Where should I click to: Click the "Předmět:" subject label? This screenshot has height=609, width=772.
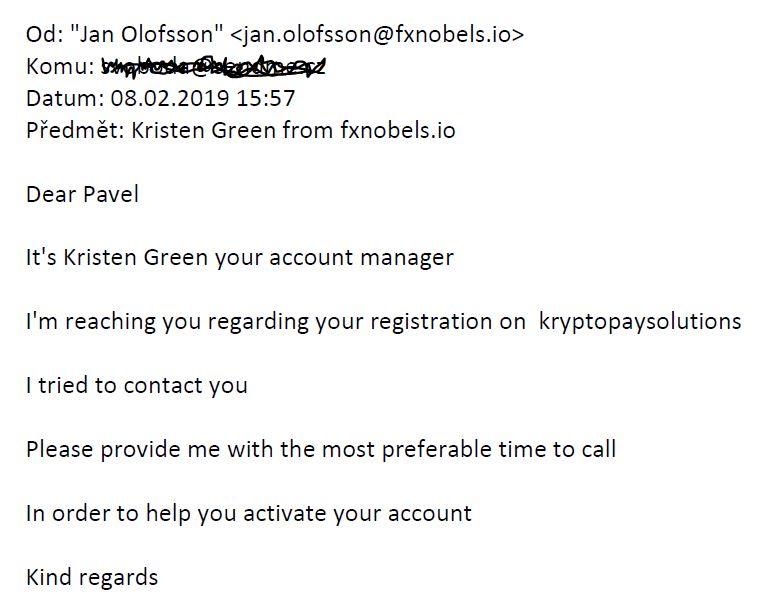click(75, 130)
